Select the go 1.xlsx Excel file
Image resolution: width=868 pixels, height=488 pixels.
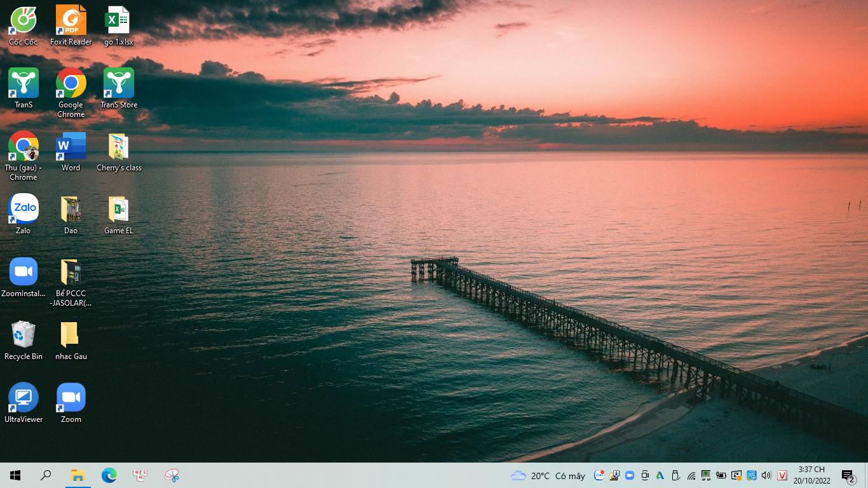point(118,21)
